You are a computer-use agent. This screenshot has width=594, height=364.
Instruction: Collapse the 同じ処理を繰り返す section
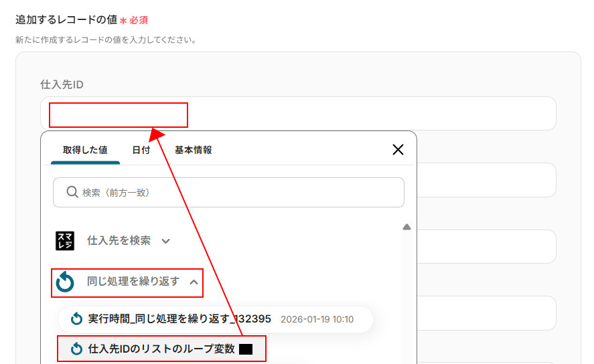click(127, 282)
